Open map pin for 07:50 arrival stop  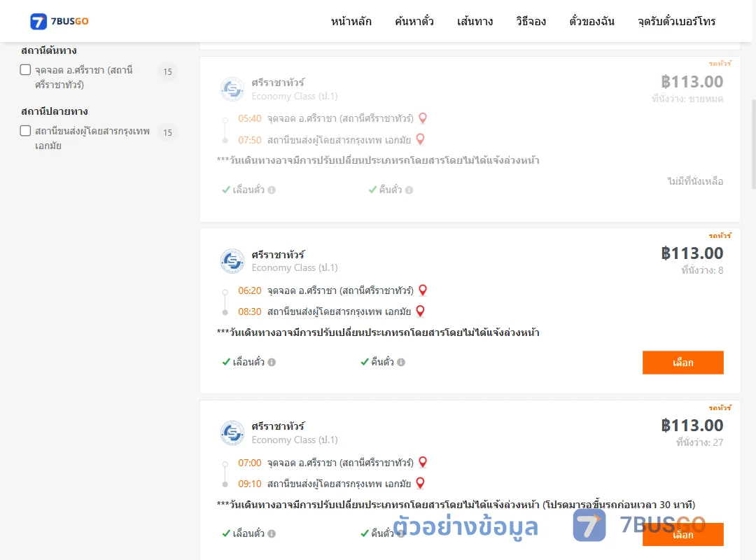coord(421,139)
